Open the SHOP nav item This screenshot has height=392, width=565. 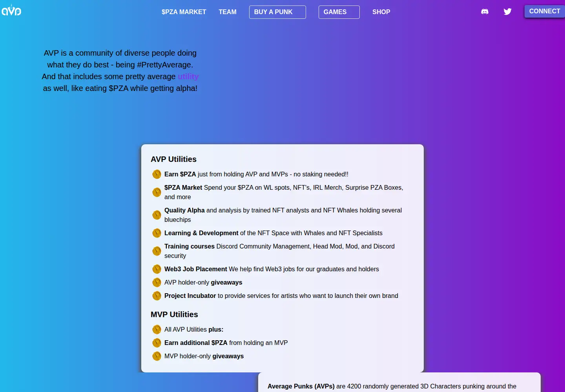point(381,12)
